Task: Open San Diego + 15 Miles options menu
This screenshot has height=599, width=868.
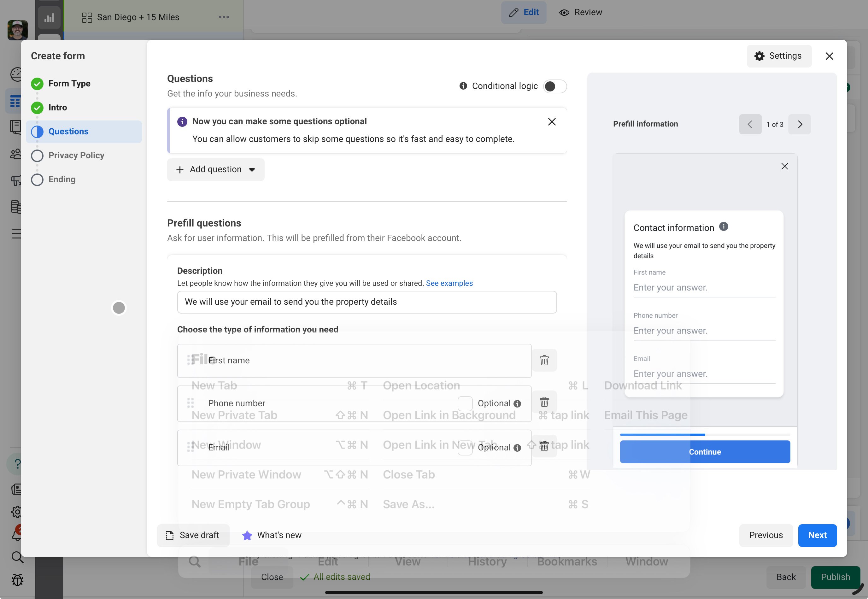Action: click(x=224, y=17)
